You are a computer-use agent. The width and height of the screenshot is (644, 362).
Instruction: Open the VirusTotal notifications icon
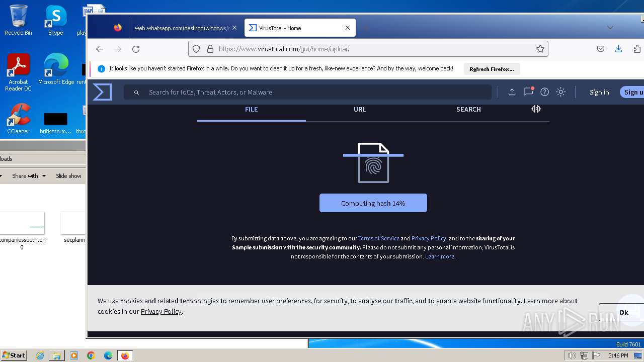point(528,92)
